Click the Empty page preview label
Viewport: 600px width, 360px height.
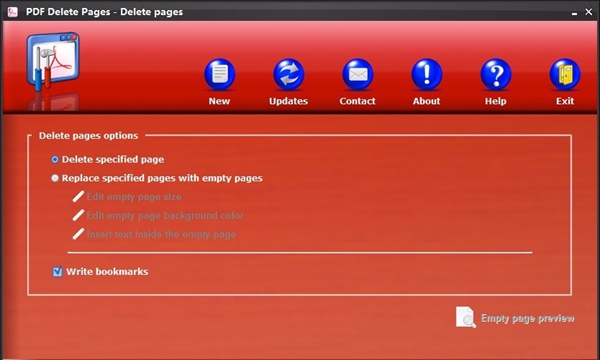(528, 318)
